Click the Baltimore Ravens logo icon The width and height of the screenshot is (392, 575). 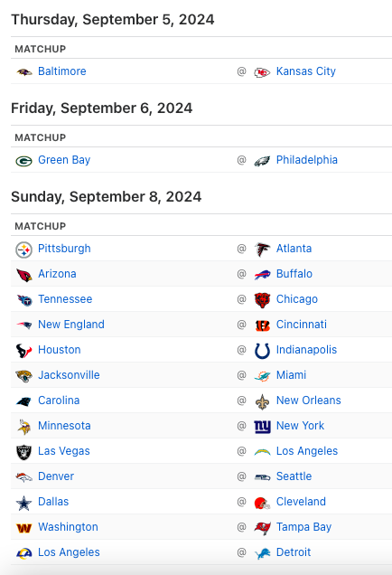coord(24,71)
